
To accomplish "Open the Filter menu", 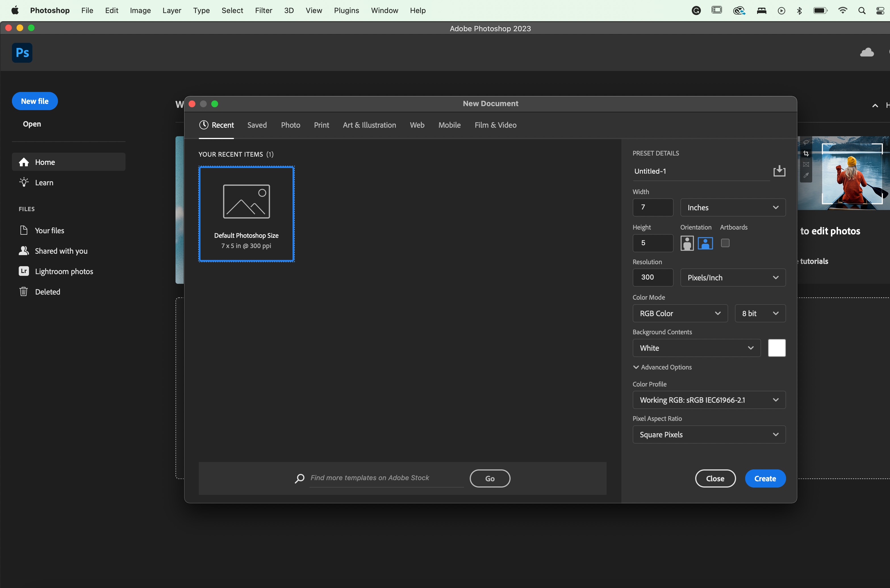I will (x=264, y=10).
